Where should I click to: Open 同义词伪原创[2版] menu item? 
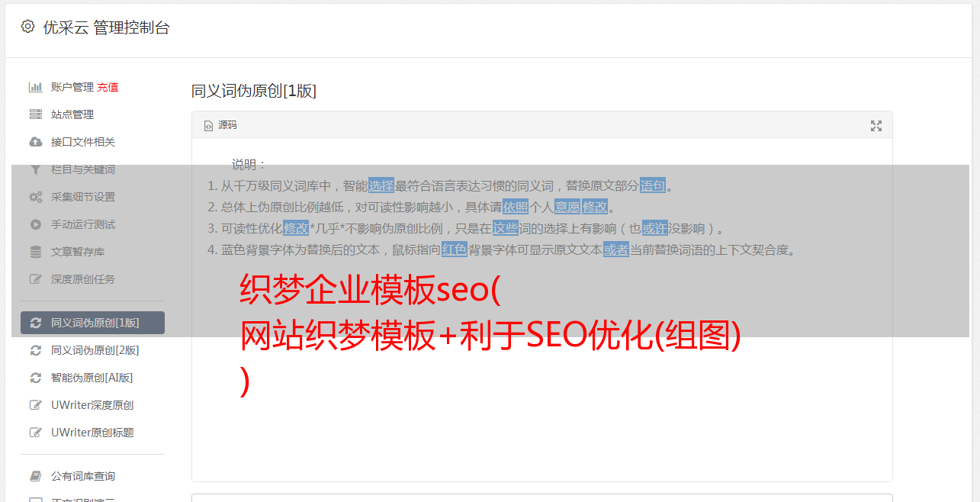[93, 350]
